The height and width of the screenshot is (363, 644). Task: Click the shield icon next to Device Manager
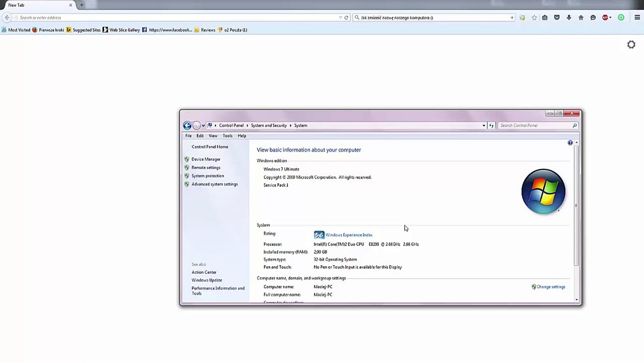pyautogui.click(x=187, y=159)
